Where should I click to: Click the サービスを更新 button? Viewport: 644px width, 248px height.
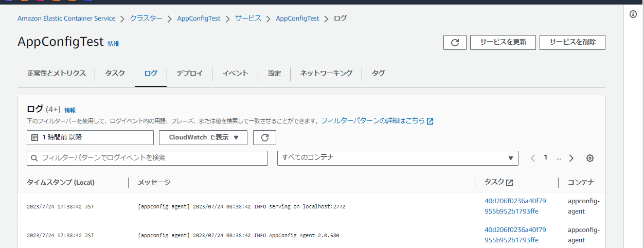click(503, 42)
